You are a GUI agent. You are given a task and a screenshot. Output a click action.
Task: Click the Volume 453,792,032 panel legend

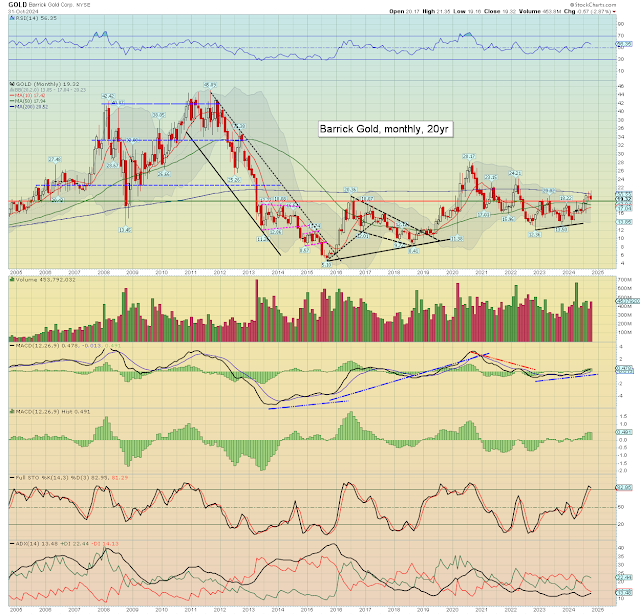pyautogui.click(x=45, y=280)
